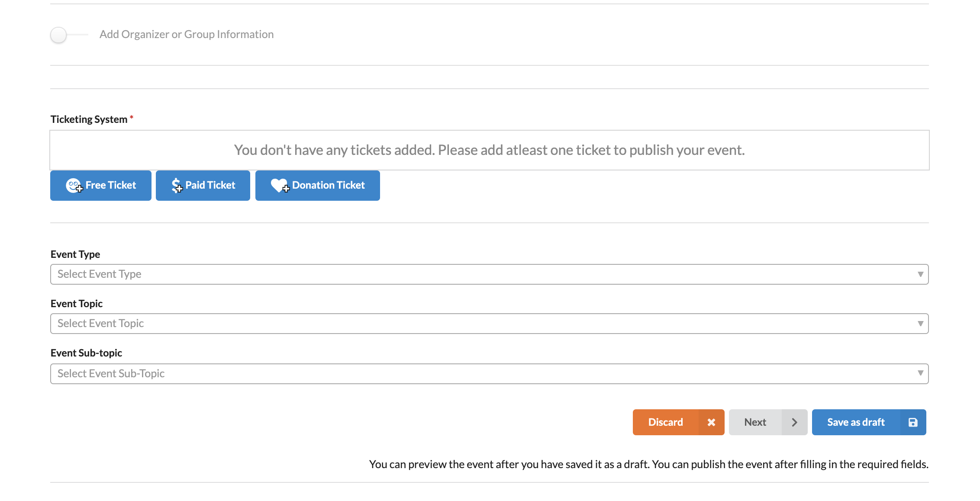Add a Paid Ticket
This screenshot has width=980, height=501.
point(203,185)
